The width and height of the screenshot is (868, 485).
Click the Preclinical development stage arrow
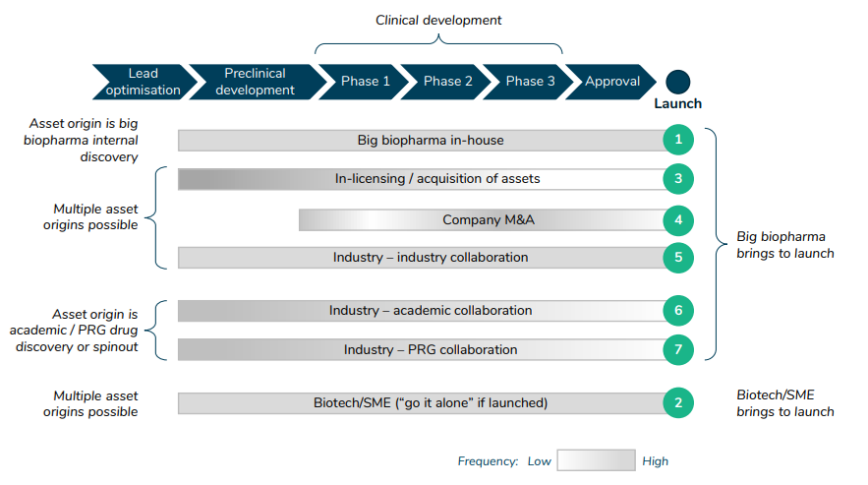point(254,82)
